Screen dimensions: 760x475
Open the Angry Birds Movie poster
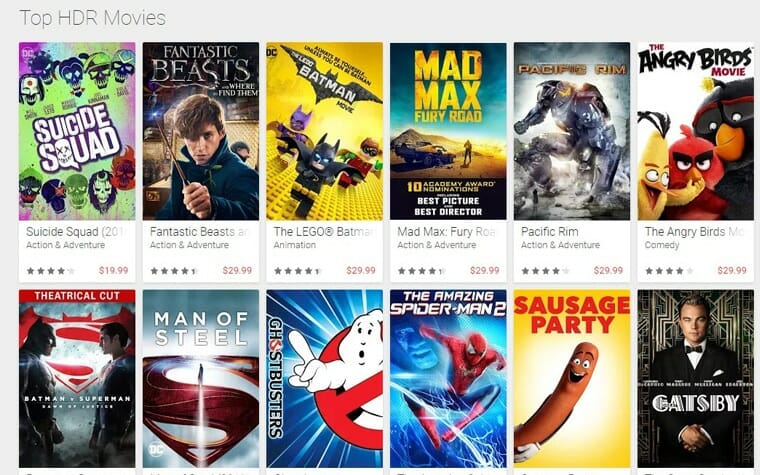pyautogui.click(x=696, y=131)
